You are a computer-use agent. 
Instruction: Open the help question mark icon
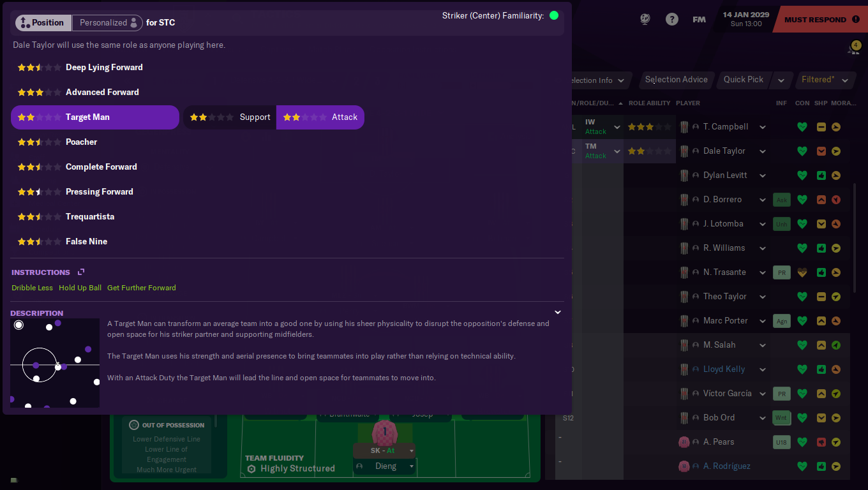coord(671,19)
